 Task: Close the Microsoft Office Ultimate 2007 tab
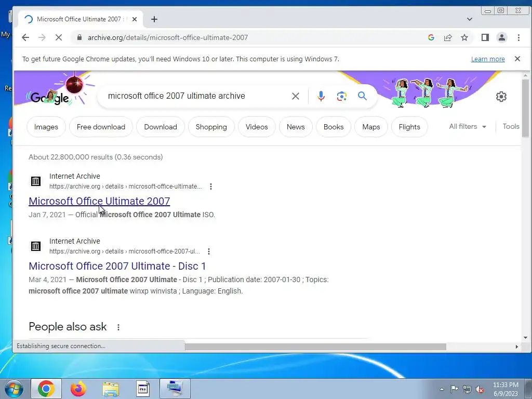pos(135,19)
